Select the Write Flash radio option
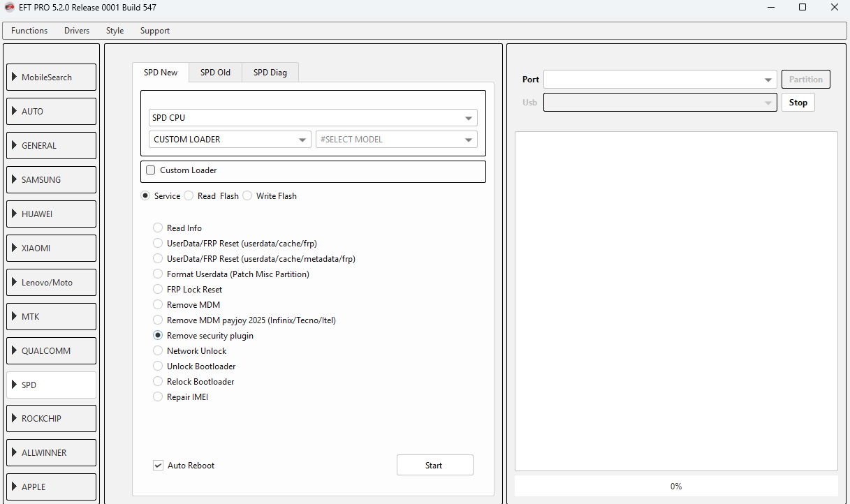 tap(270, 196)
